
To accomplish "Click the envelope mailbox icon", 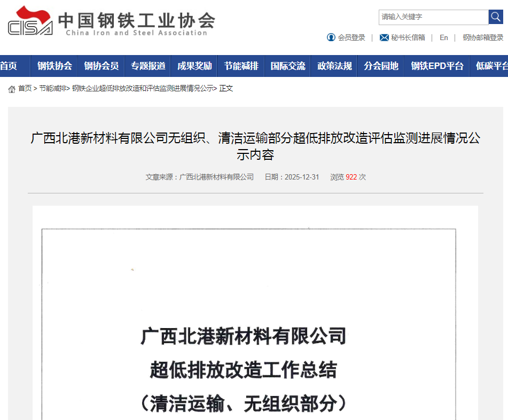I will [x=384, y=37].
